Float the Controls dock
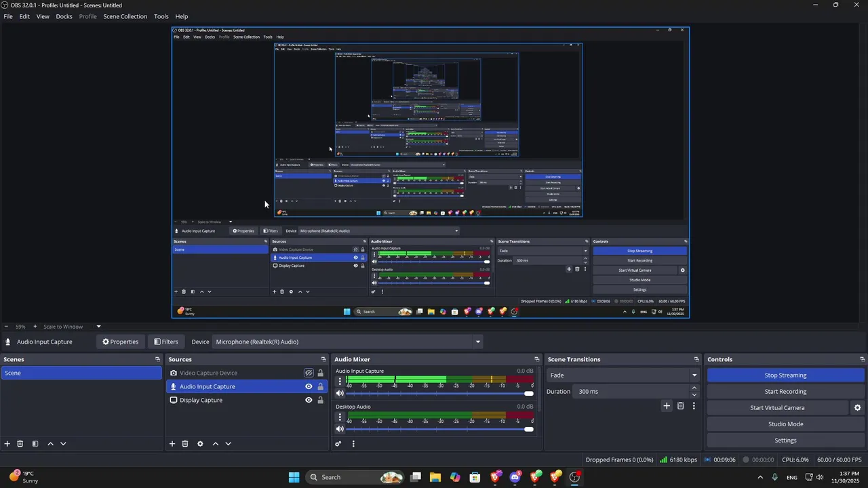 click(863, 359)
